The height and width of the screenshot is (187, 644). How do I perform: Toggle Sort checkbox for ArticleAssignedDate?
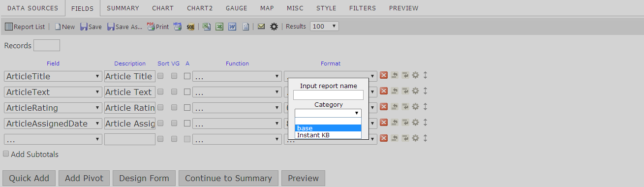(x=160, y=124)
